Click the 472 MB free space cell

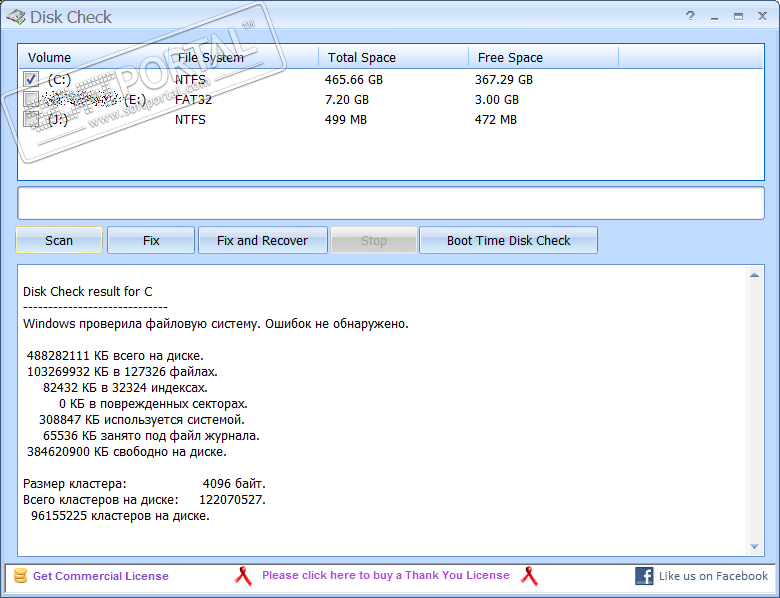tap(496, 119)
